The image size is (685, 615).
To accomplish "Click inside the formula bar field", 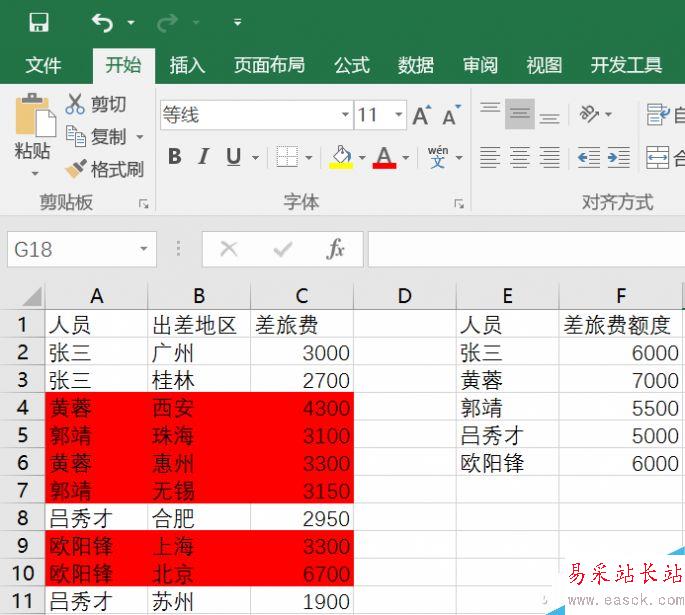I will pos(526,249).
